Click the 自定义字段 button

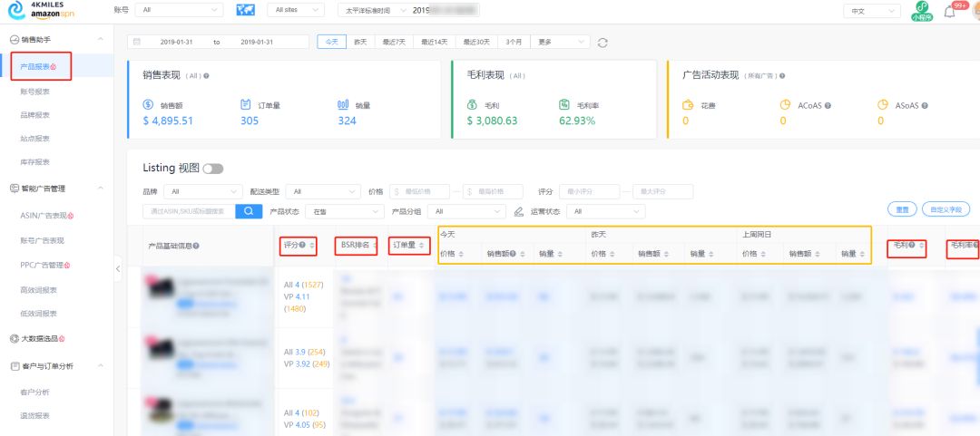coord(946,209)
